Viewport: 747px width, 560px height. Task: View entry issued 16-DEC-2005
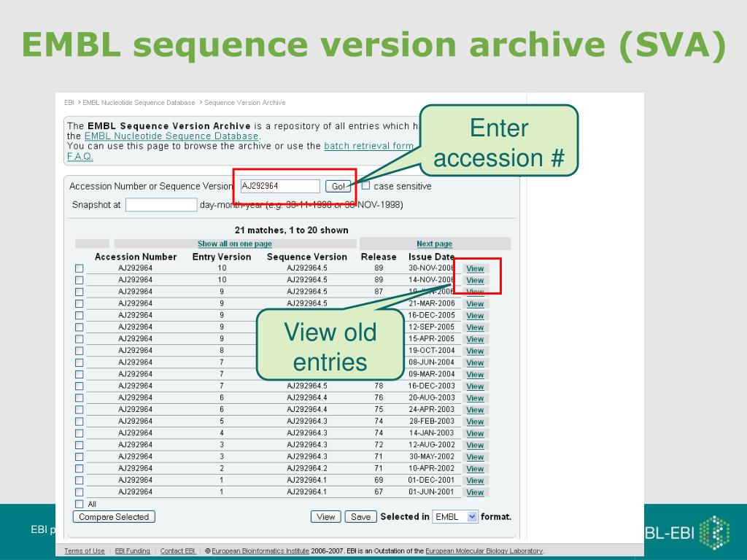(475, 316)
